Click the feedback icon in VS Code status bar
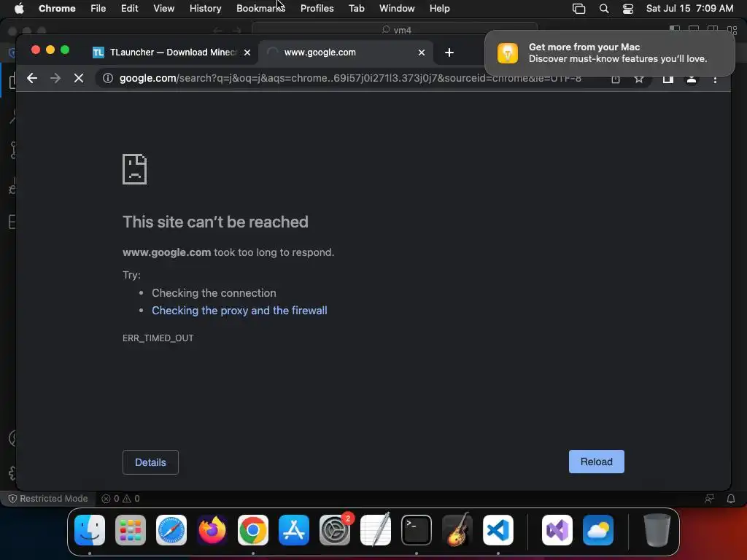The width and height of the screenshot is (747, 560). (x=709, y=499)
